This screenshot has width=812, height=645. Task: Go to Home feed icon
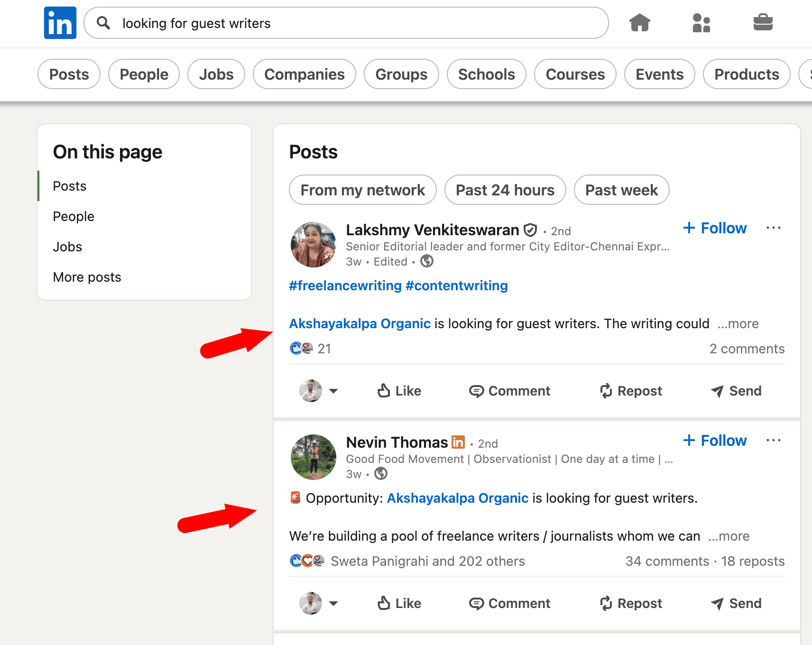click(x=639, y=22)
